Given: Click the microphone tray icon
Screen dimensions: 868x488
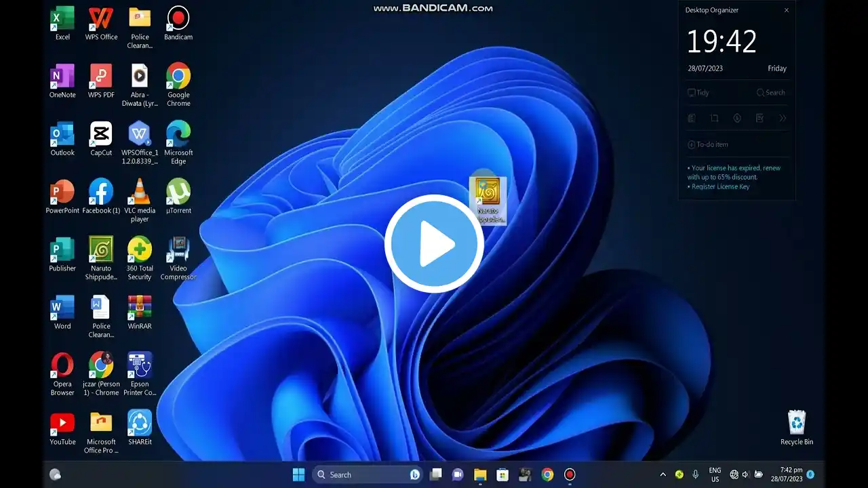Looking at the screenshot, I should [695, 474].
